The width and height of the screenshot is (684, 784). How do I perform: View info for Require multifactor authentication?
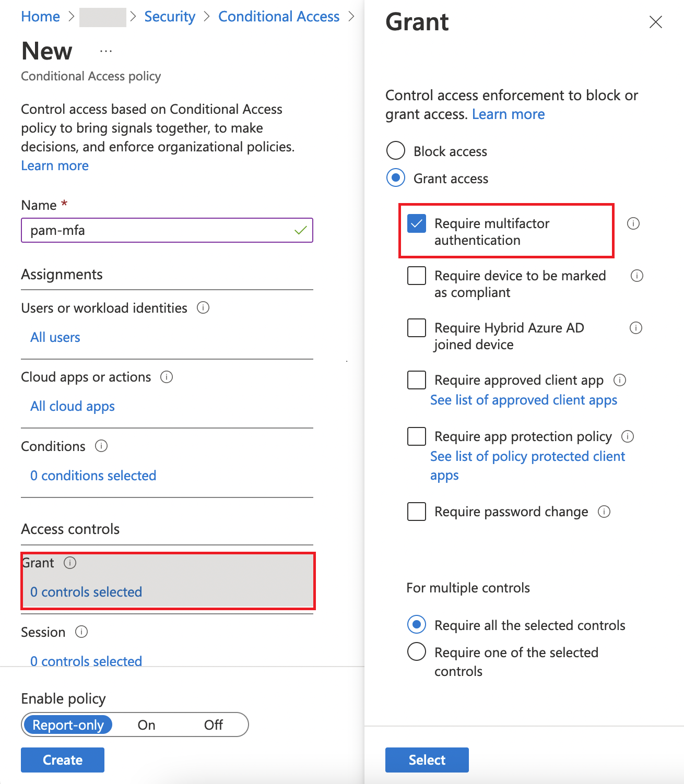(633, 223)
